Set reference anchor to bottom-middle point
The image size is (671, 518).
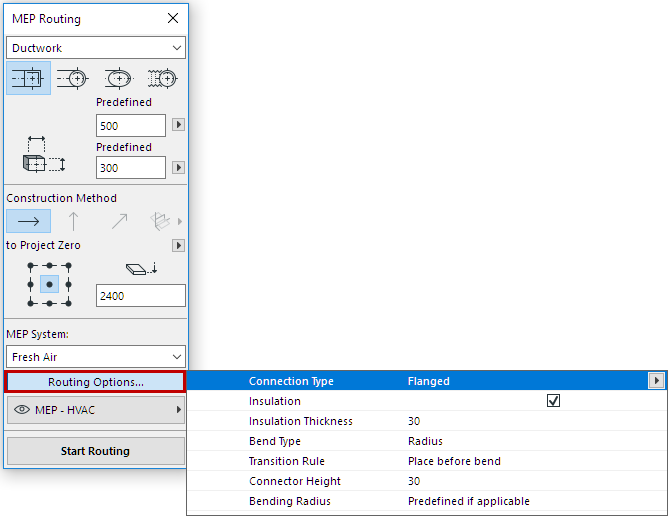[x=50, y=304]
